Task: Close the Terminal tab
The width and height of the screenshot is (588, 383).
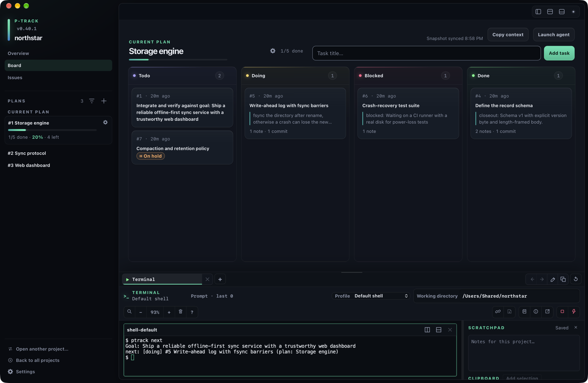Action: click(207, 279)
